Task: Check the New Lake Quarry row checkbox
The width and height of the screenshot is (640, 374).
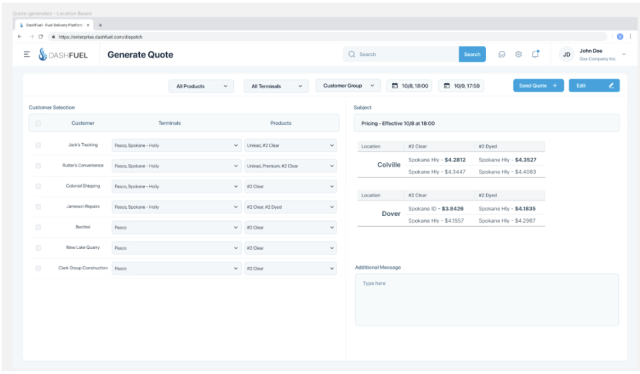Action: pyautogui.click(x=38, y=248)
